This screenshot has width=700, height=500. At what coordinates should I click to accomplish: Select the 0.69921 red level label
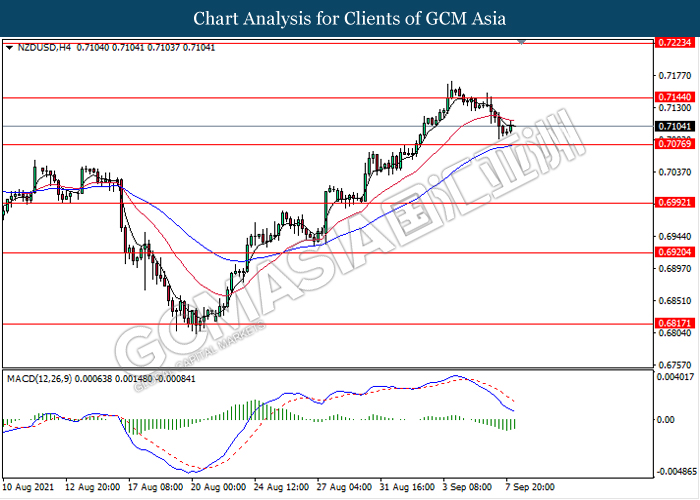coord(675,203)
